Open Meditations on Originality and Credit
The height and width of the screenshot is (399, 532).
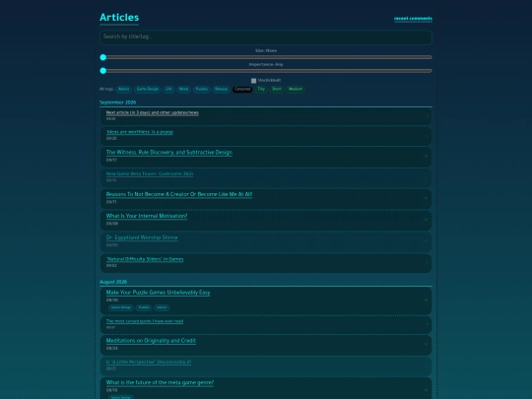pos(151,341)
